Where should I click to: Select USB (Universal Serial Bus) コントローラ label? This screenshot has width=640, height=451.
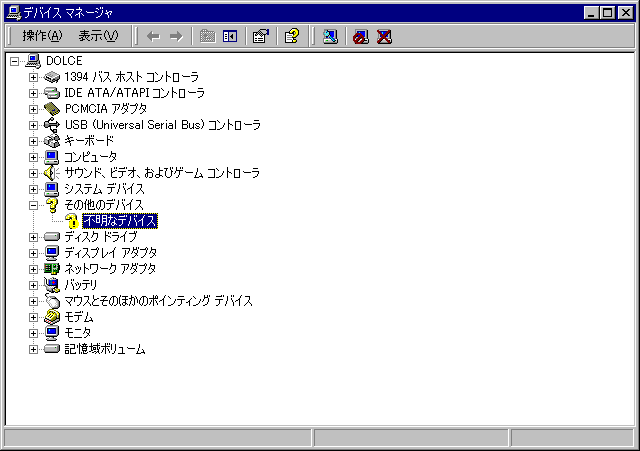point(163,125)
